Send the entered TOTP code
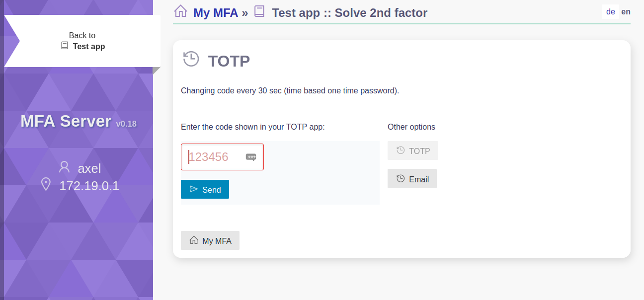The width and height of the screenshot is (644, 300). click(205, 189)
